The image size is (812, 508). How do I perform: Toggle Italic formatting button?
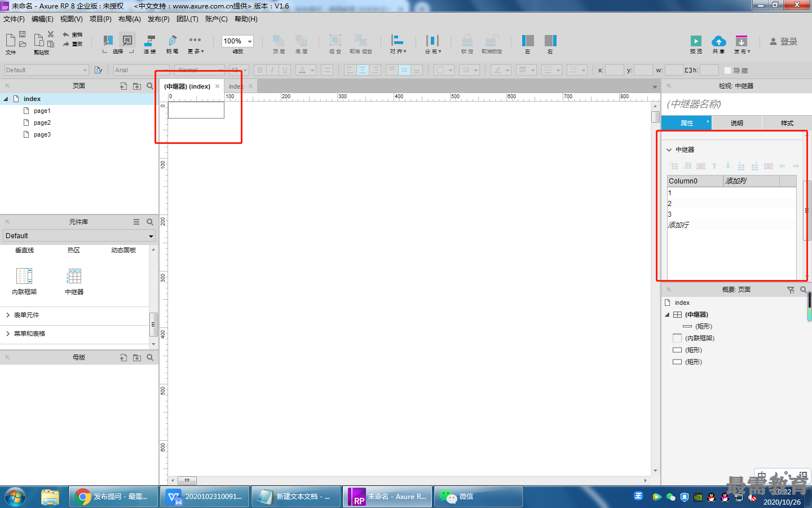pos(272,70)
